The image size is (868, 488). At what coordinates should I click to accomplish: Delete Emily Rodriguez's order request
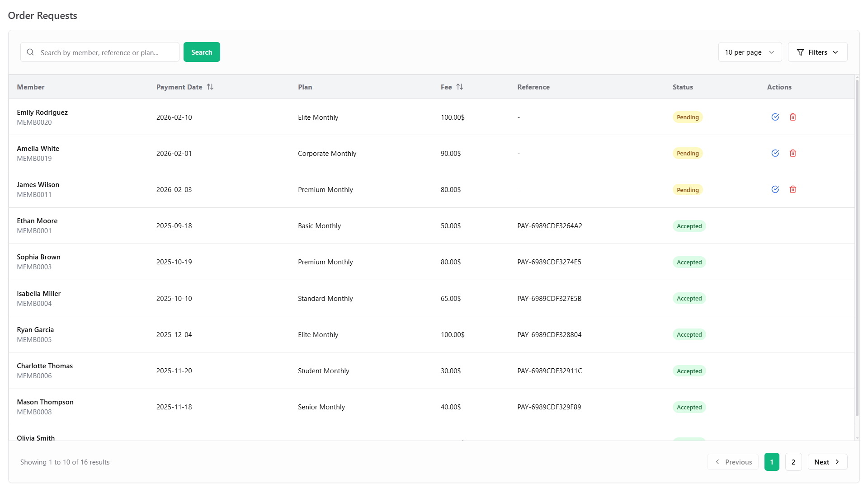(793, 117)
